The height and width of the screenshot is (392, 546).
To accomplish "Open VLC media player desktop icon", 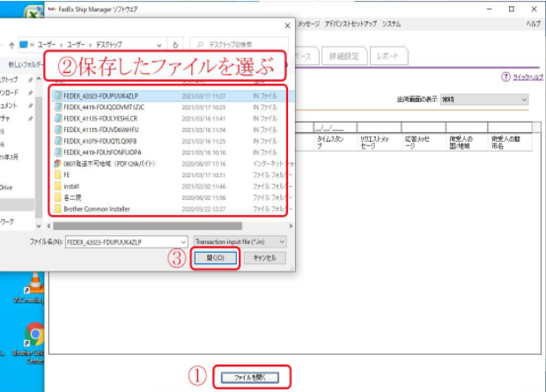I will (x=34, y=283).
